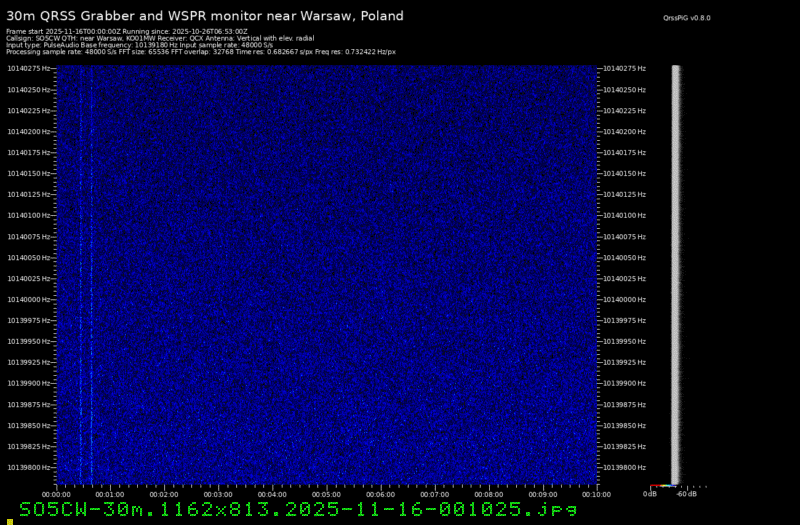This screenshot has width=800, height=525.
Task: Select the 00:01:00 time axis marker
Action: 109,493
